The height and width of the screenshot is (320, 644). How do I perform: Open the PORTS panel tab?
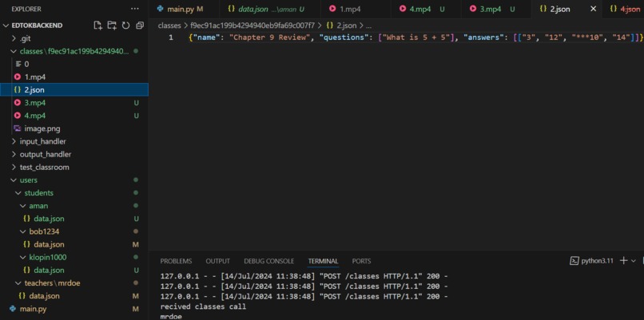coord(361,261)
